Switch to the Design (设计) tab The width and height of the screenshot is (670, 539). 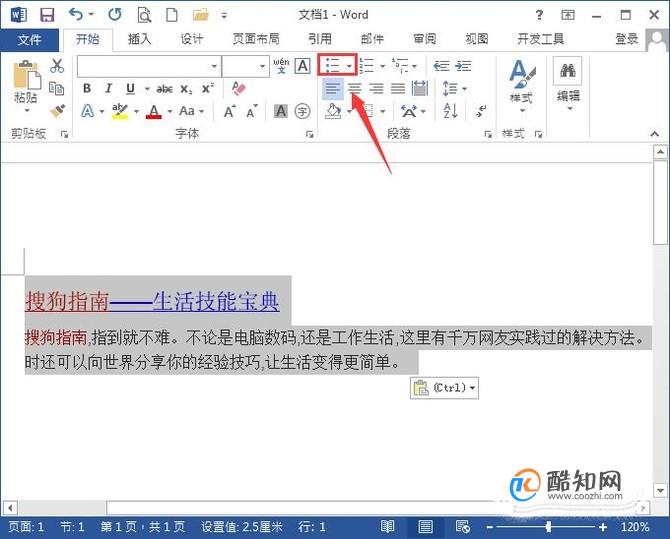[x=191, y=40]
